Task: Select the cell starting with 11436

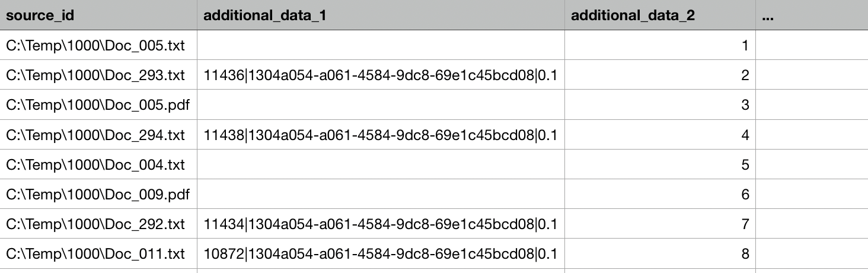Action: tap(381, 75)
